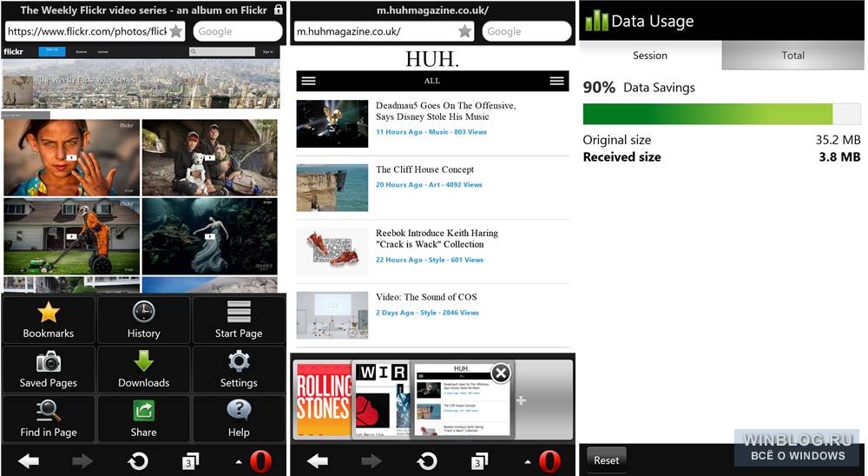
Task: Click '20 Hours Ago - Art - 4092 Views'
Action: pos(429,184)
